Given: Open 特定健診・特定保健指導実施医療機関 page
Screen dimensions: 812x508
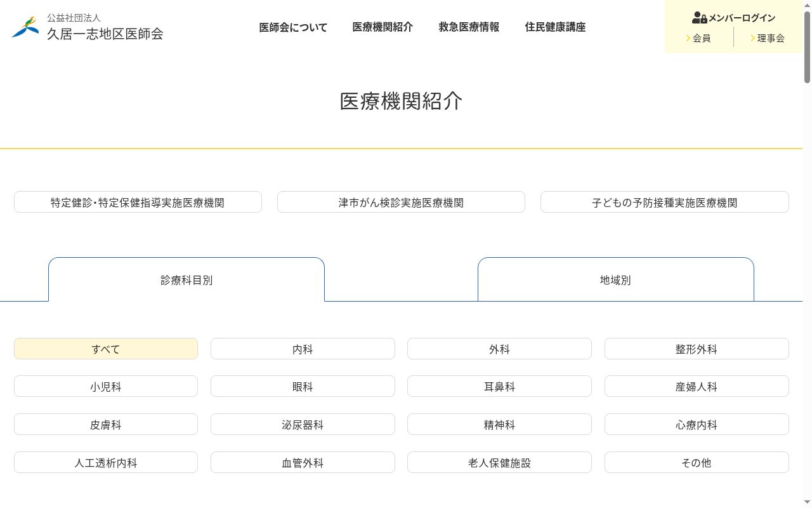Looking at the screenshot, I should [x=138, y=202].
